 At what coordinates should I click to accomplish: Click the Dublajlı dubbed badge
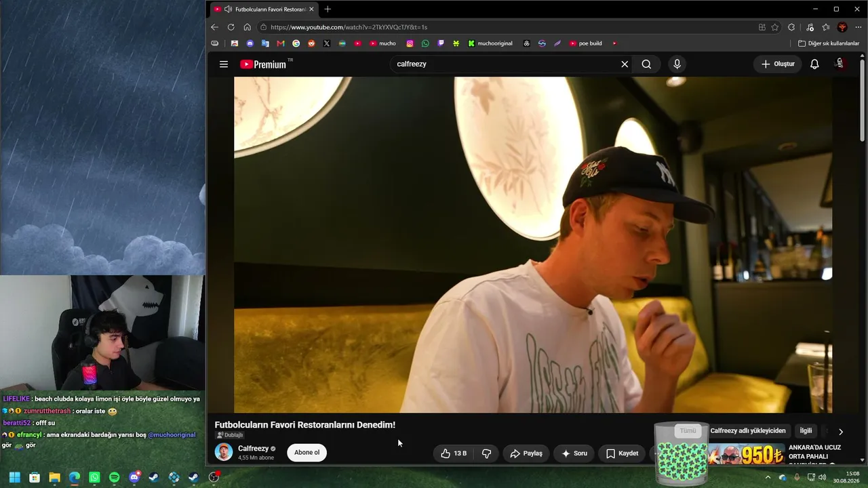(x=229, y=435)
